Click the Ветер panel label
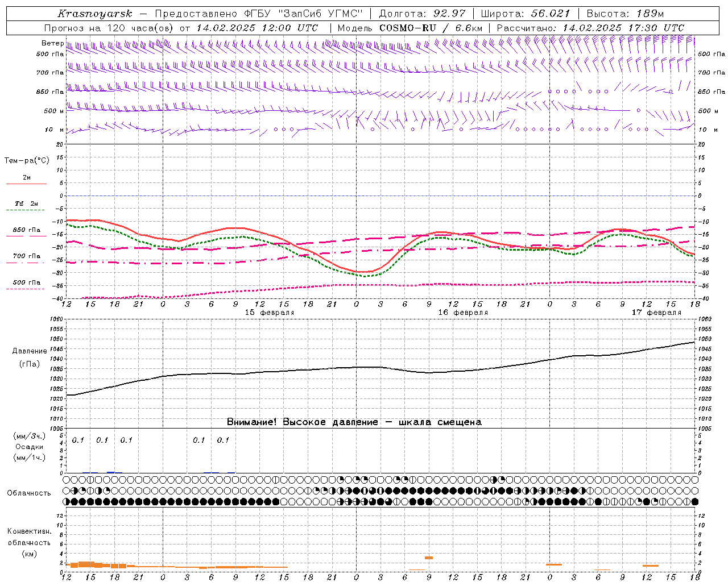The width and height of the screenshot is (728, 582). (52, 43)
